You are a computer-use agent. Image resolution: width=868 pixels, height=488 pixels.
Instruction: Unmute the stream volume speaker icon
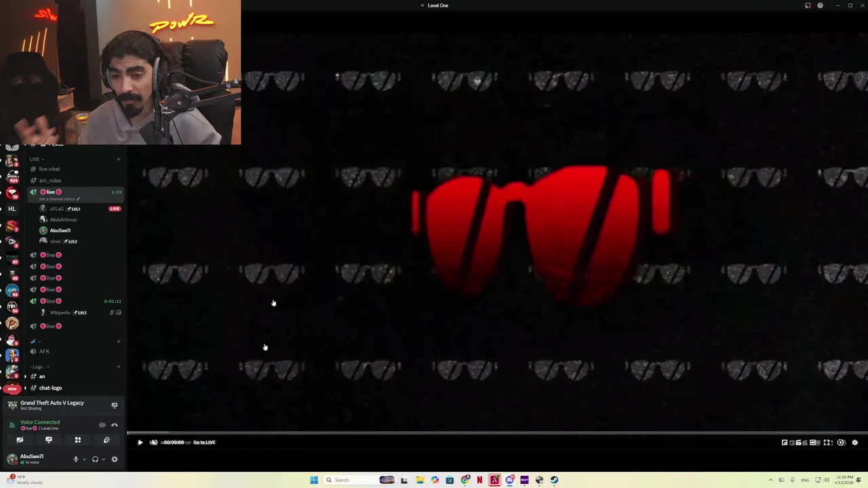(153, 443)
